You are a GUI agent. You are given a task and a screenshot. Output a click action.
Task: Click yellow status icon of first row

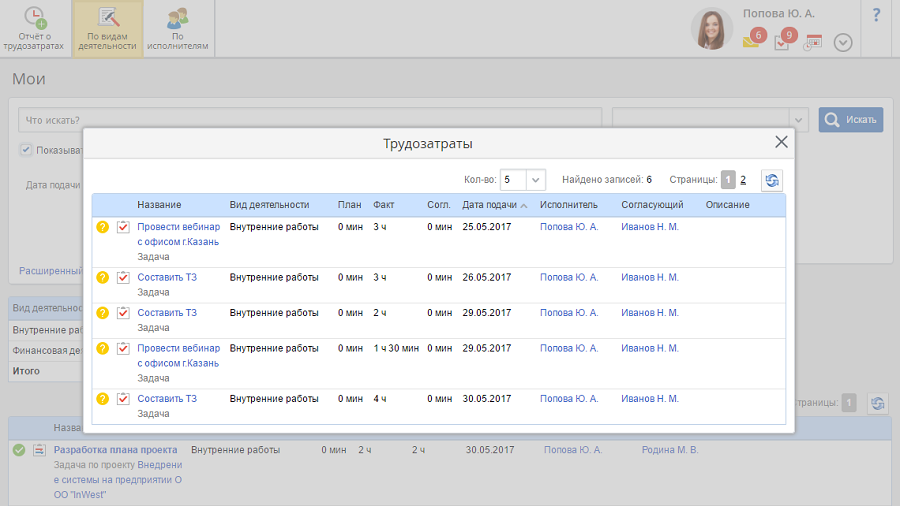(102, 227)
